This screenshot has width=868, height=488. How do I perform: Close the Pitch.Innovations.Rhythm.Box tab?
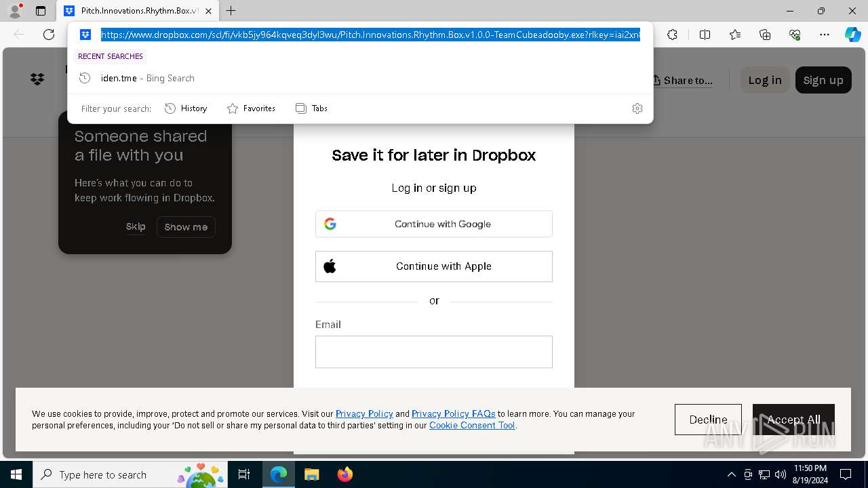209,11
